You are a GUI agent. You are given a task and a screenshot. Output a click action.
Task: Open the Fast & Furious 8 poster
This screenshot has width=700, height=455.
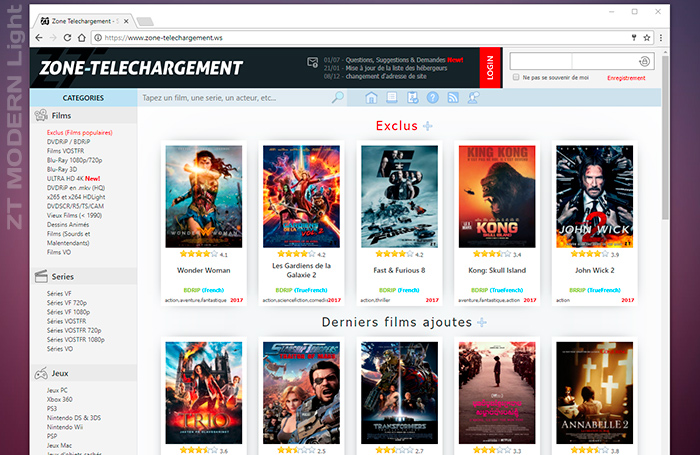[399, 196]
